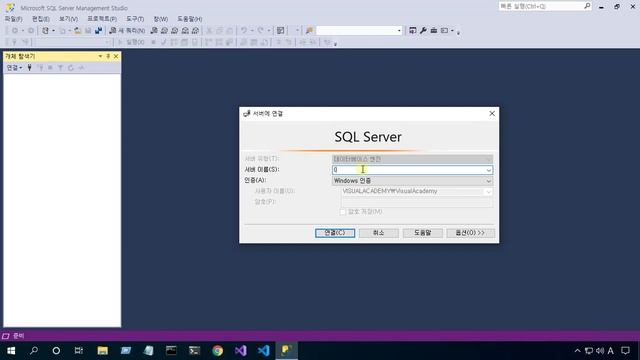Image resolution: width=640 pixels, height=360 pixels.
Task: Click the Filter icon in Object Explorer
Action: click(60, 68)
